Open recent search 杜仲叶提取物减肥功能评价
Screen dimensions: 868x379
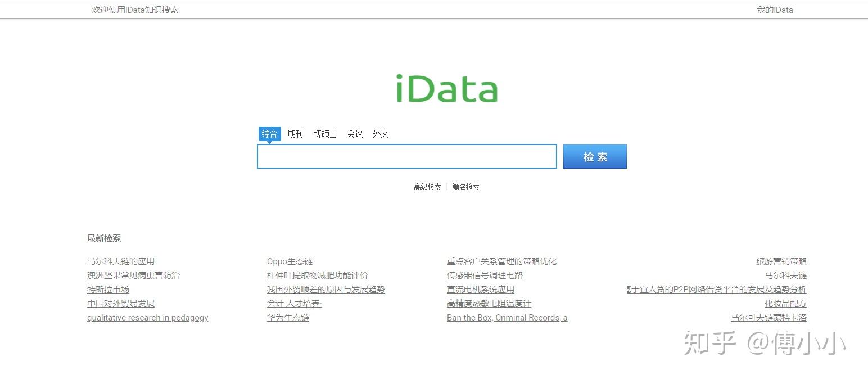[x=318, y=276]
